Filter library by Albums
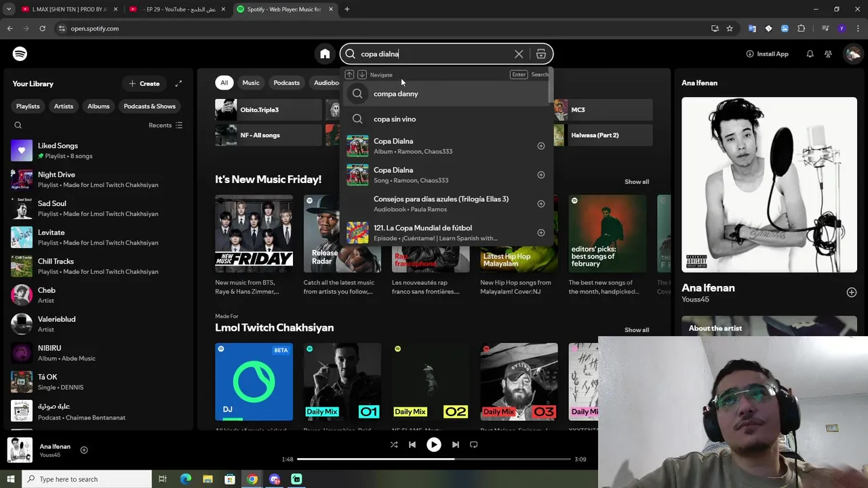868x488 pixels. [98, 106]
